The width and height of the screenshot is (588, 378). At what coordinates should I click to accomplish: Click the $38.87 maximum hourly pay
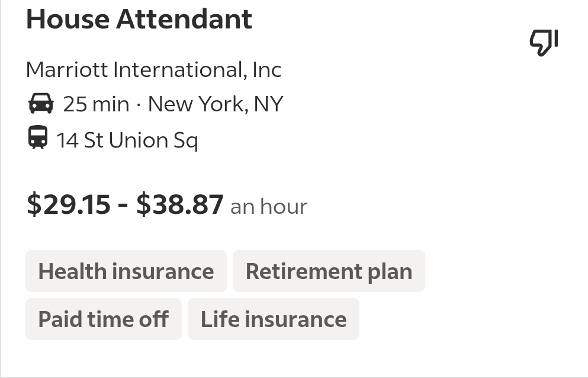(180, 204)
